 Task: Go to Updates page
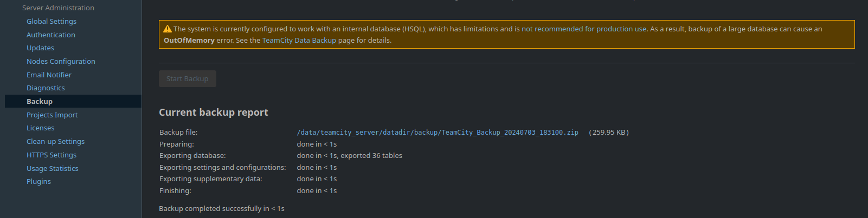40,48
